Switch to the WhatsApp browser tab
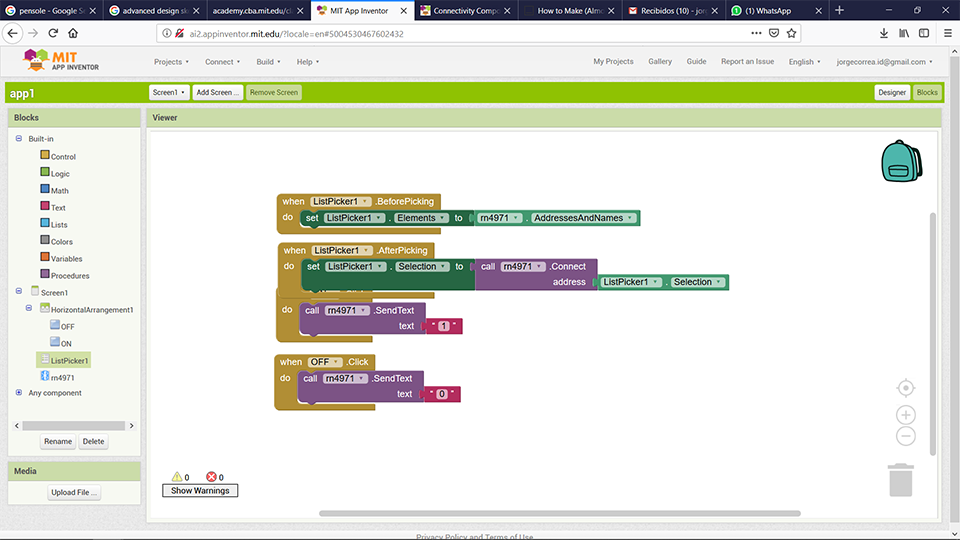The width and height of the screenshot is (960, 540). coord(776,10)
